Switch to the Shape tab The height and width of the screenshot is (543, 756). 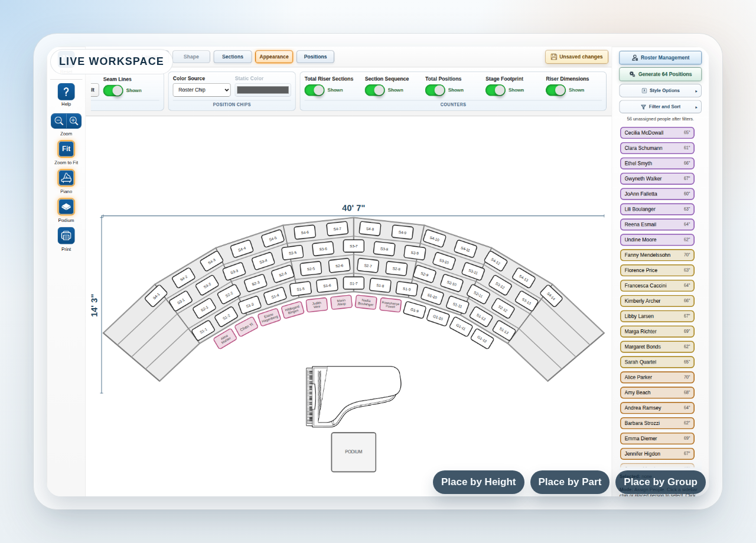point(191,57)
